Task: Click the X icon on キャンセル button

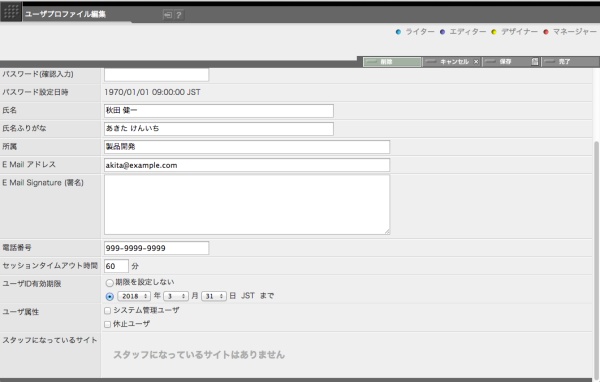Action: tap(476, 62)
